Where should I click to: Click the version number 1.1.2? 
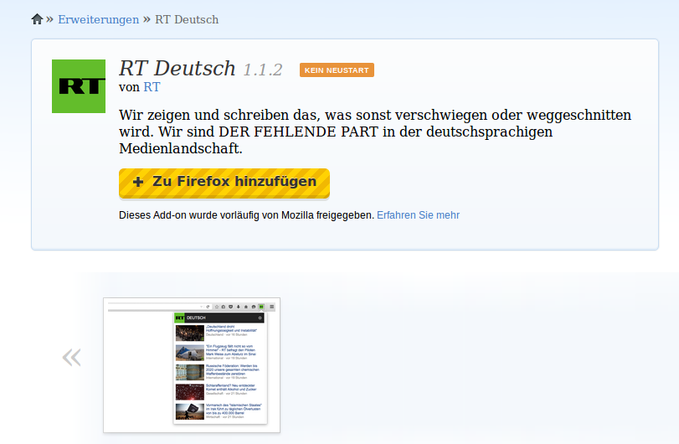pyautogui.click(x=263, y=70)
